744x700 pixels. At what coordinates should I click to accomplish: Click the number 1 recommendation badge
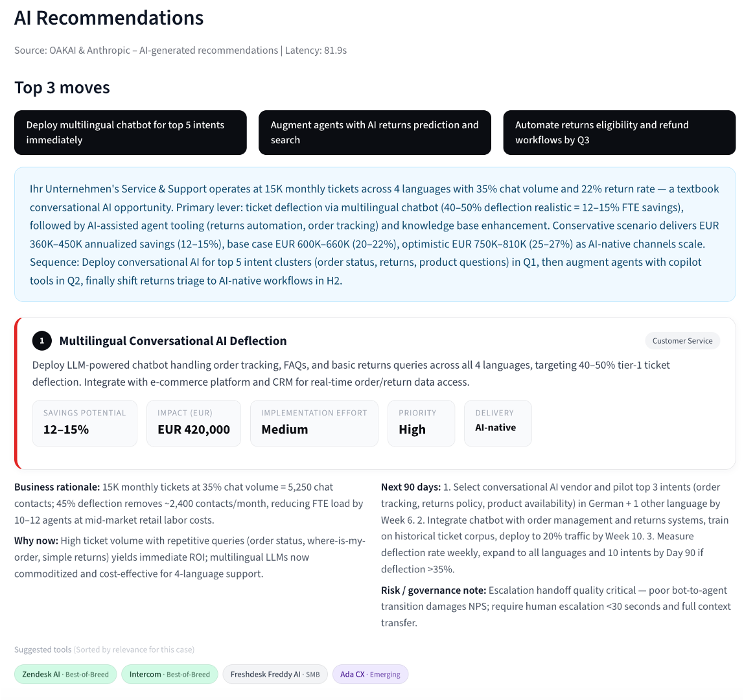pyautogui.click(x=42, y=340)
